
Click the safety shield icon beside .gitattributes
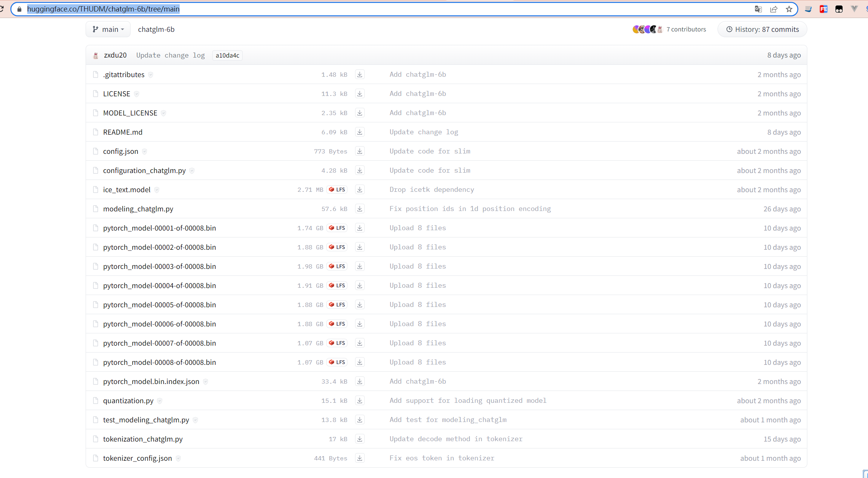click(x=150, y=75)
